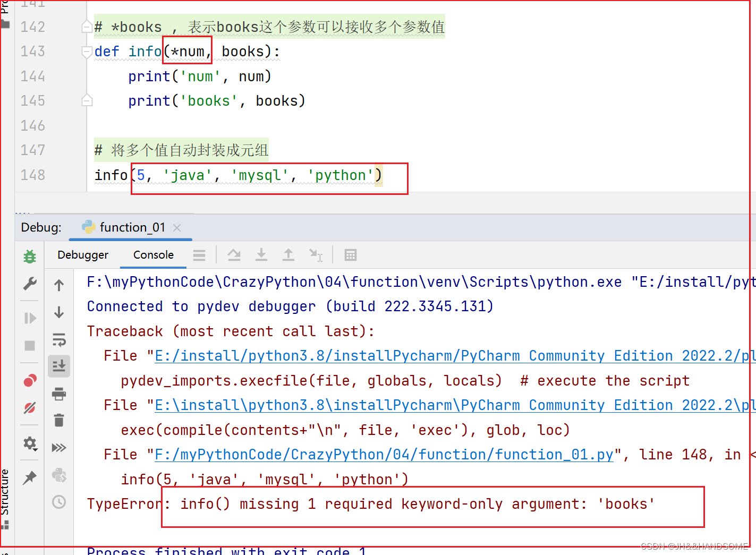
Task: Click the comment on line 147
Action: coord(181,150)
